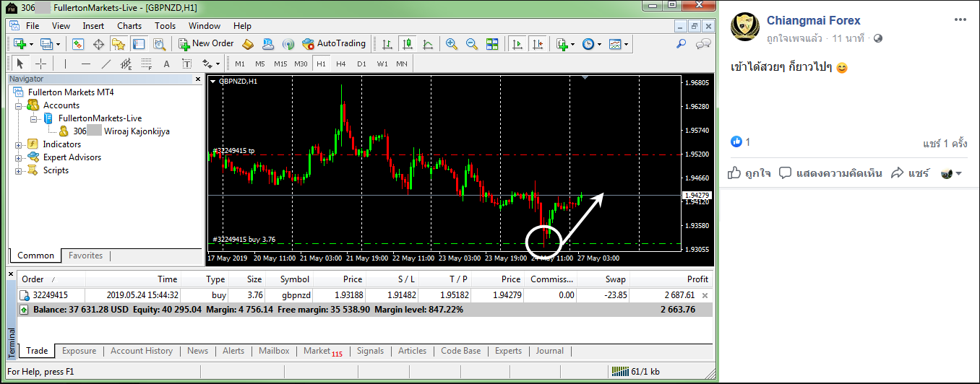Image resolution: width=980 pixels, height=384 pixels.
Task: Select the Vertical Line drawing tool
Action: pyautogui.click(x=65, y=64)
